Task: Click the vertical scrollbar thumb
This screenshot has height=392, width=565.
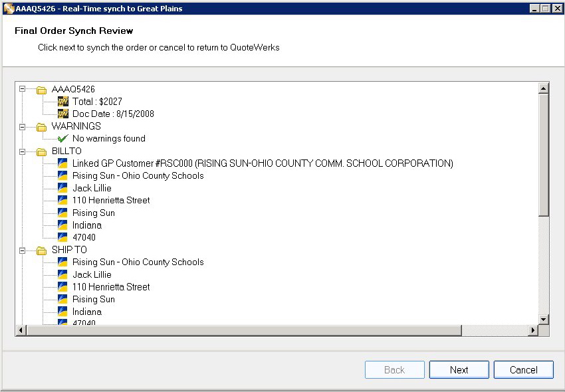Action: point(543,155)
